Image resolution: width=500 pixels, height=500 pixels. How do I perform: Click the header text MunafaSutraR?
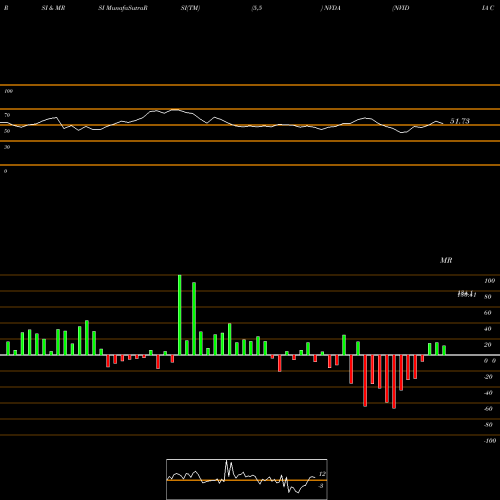pyautogui.click(x=127, y=8)
